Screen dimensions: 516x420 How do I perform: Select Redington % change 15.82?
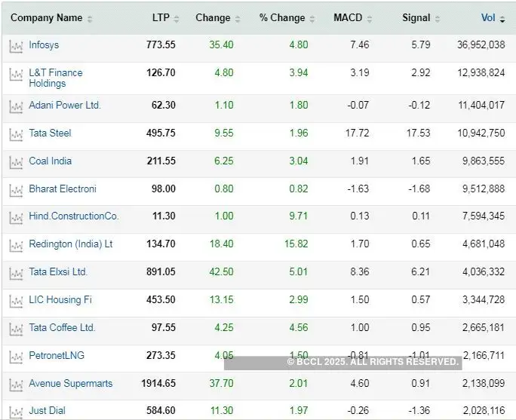(296, 244)
